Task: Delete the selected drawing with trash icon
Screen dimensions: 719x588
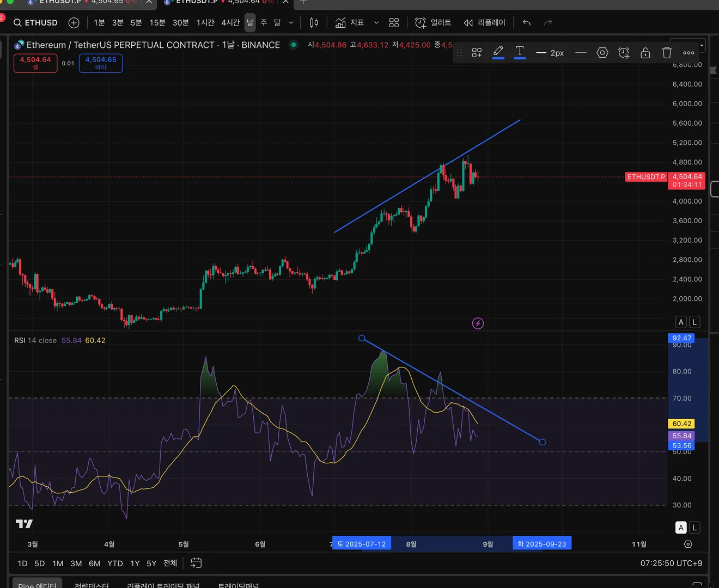Action: click(667, 53)
